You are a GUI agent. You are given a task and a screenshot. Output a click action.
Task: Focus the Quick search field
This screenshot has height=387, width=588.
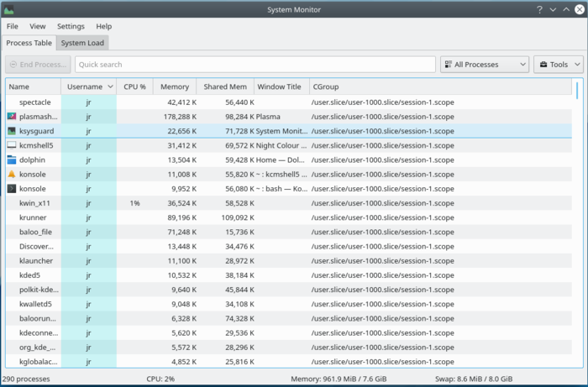coord(255,65)
